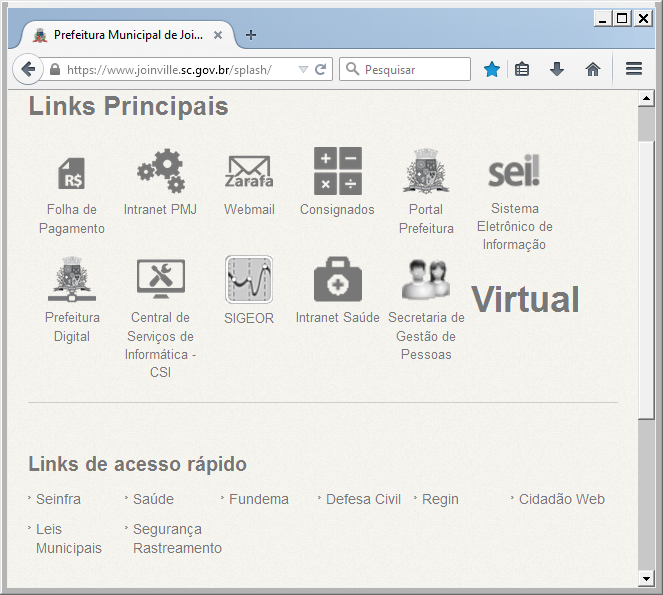This screenshot has width=663, height=595.
Task: Click the padlock site security icon
Action: click(55, 69)
